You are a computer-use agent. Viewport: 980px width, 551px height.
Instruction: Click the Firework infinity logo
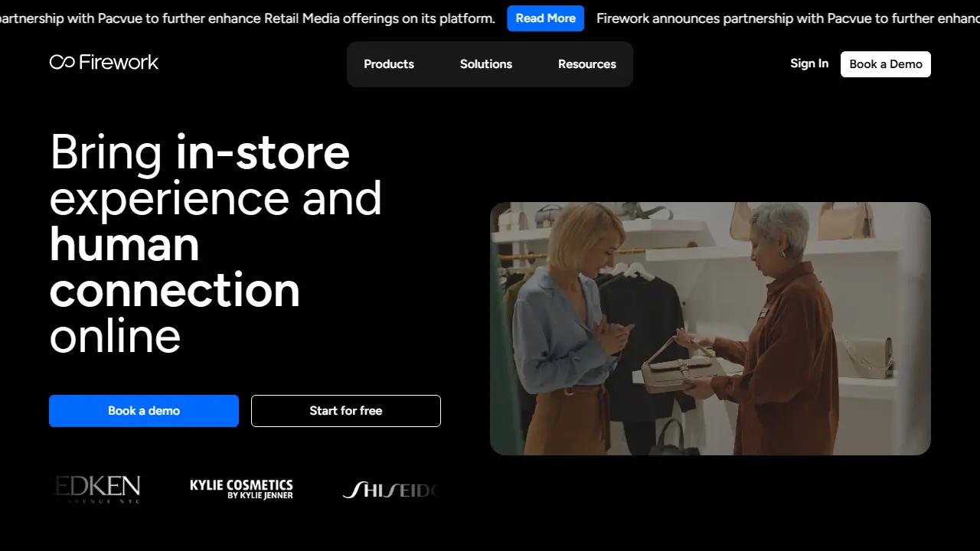pos(104,62)
